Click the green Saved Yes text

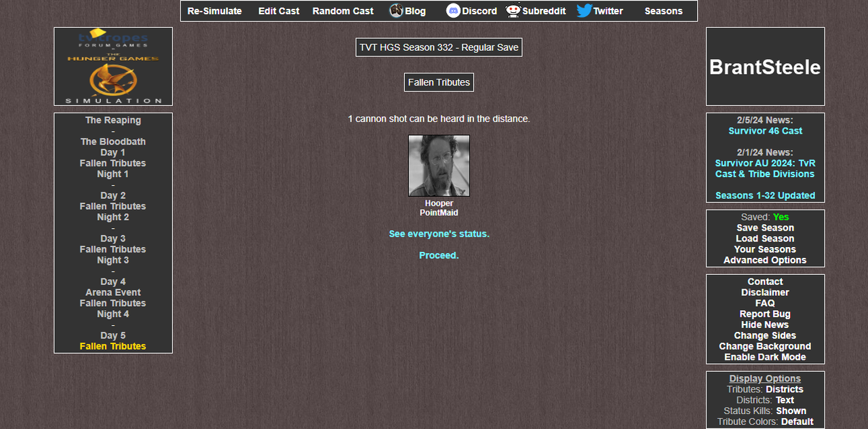tap(781, 217)
